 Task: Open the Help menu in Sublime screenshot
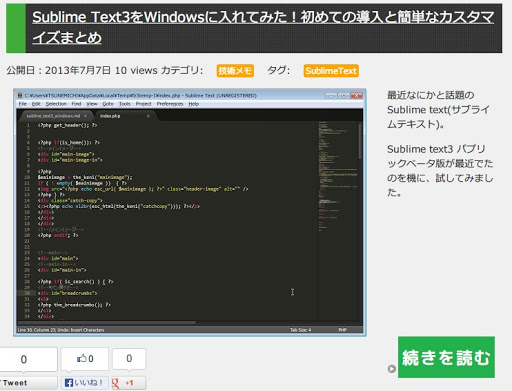coord(194,104)
